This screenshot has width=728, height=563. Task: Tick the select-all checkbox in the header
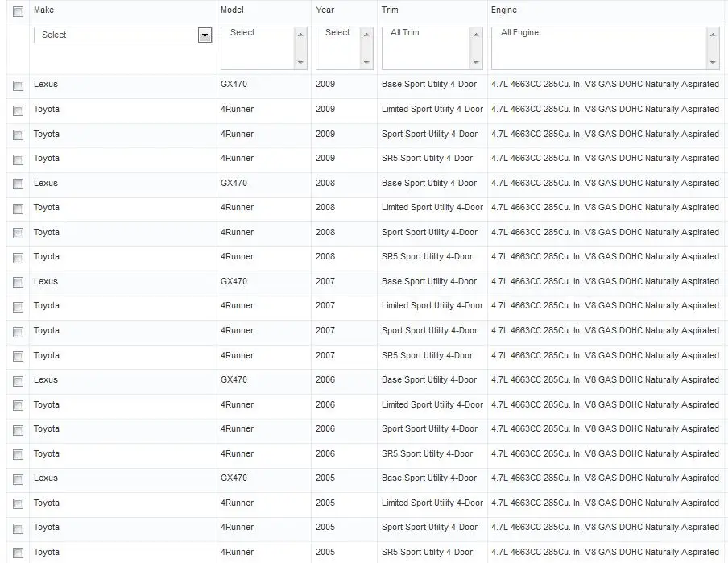[18, 11]
